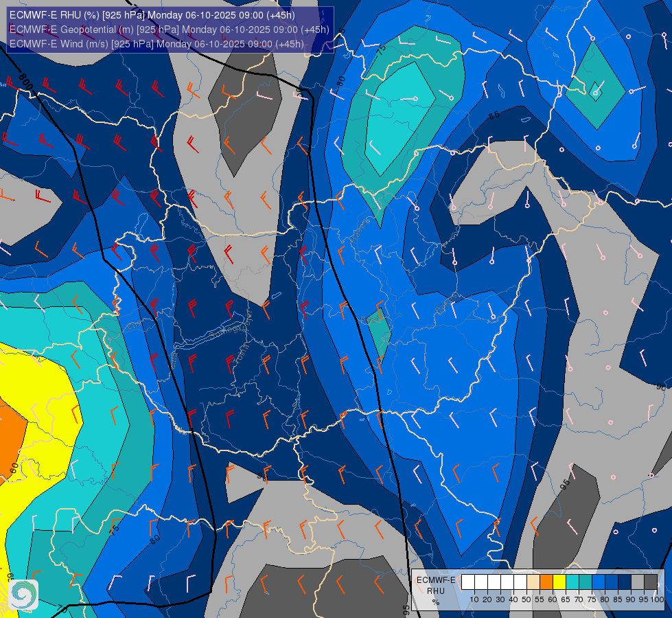Screen dimensions: 672x618
Task: Pick the medium blue 80-85 legend swatch
Action: tap(612, 582)
